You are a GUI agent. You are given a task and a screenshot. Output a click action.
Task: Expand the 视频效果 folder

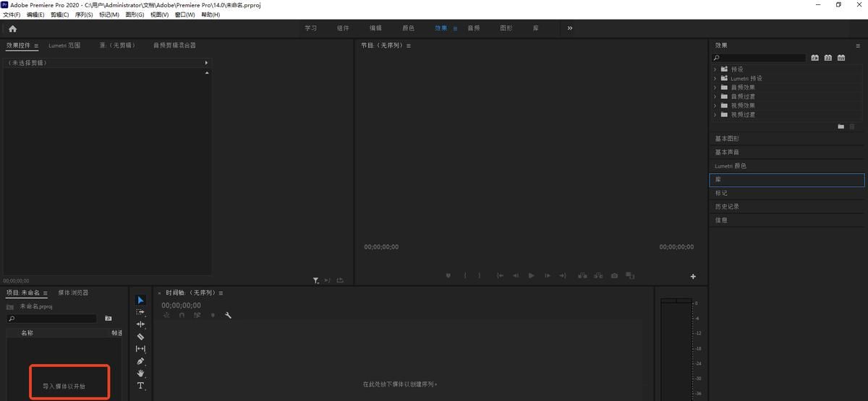715,105
